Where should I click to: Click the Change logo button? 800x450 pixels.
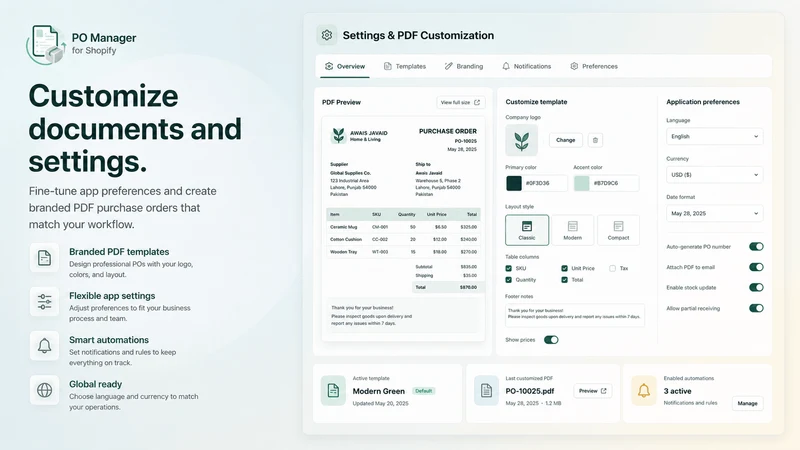[x=565, y=140]
